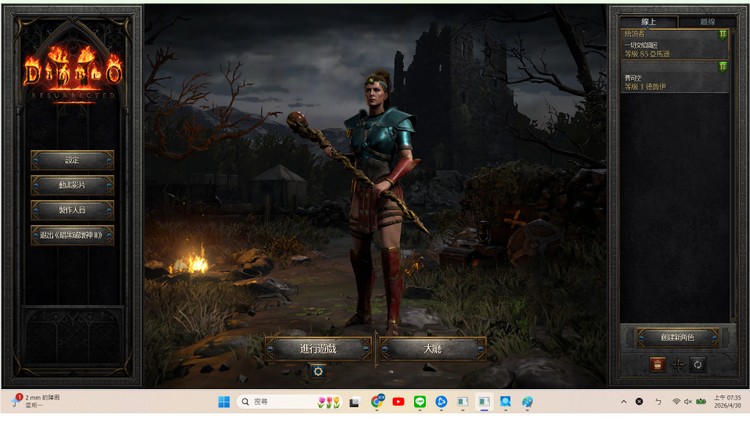Open the magnifier monitor app in the taskbar
This screenshot has width=750, height=422.
tap(505, 402)
